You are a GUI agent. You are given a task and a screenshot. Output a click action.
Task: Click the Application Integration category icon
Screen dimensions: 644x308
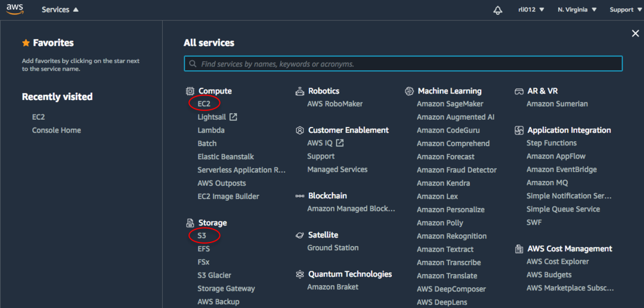click(x=519, y=130)
